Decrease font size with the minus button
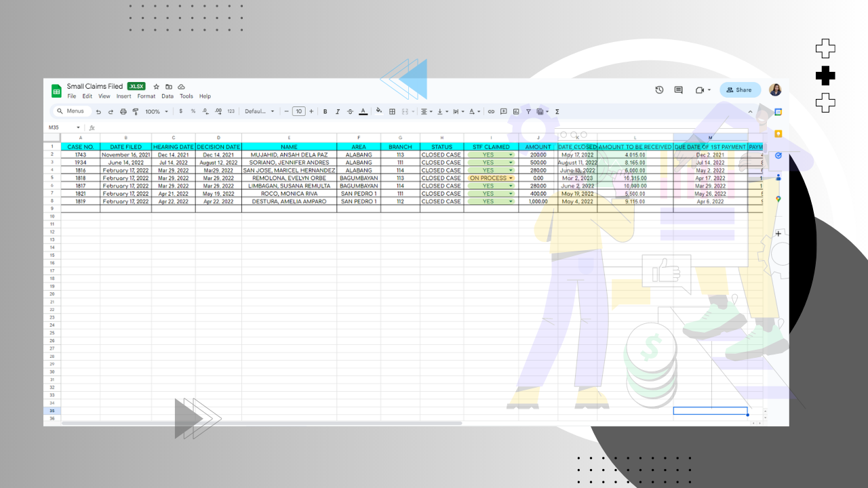Image resolution: width=868 pixels, height=488 pixels. (286, 111)
